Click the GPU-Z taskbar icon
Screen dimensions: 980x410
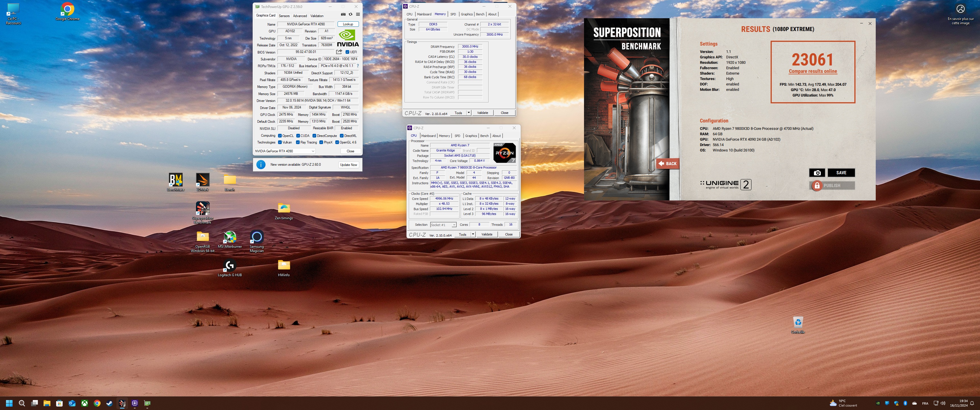(147, 403)
